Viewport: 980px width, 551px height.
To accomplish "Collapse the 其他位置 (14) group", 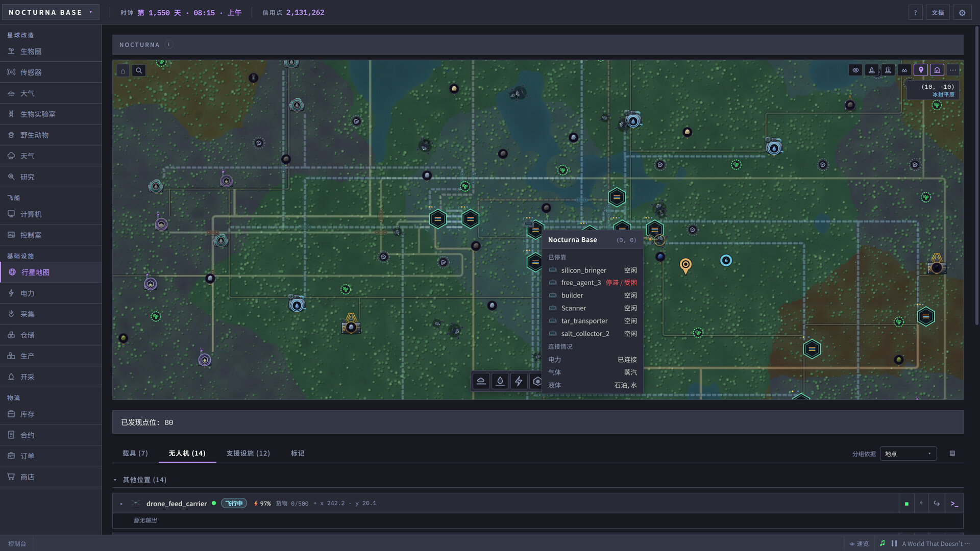I will 115,480.
